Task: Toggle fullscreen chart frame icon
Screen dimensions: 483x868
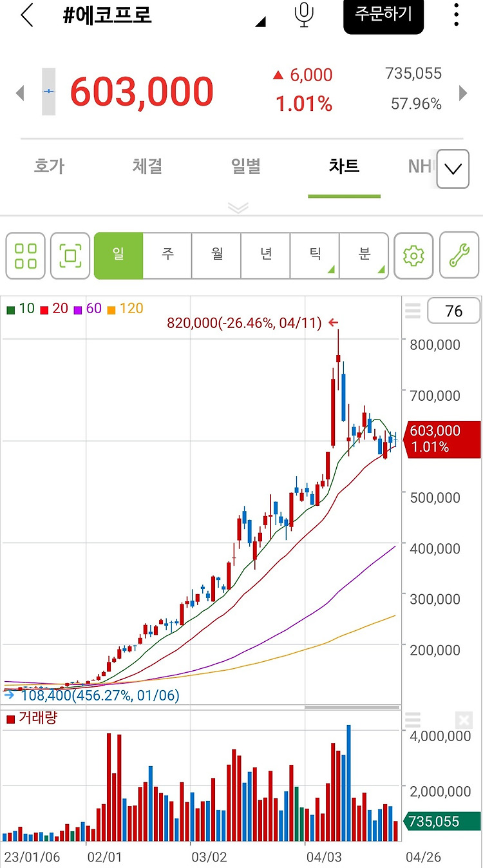Action: tap(70, 256)
